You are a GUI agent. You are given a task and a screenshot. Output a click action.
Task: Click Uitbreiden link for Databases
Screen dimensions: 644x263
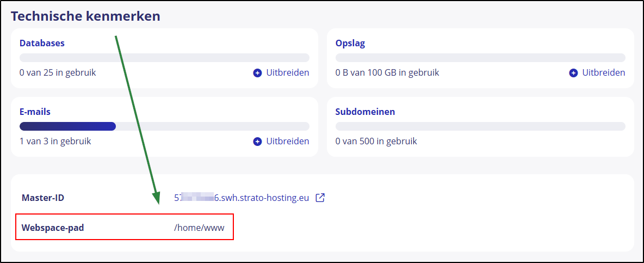click(287, 72)
